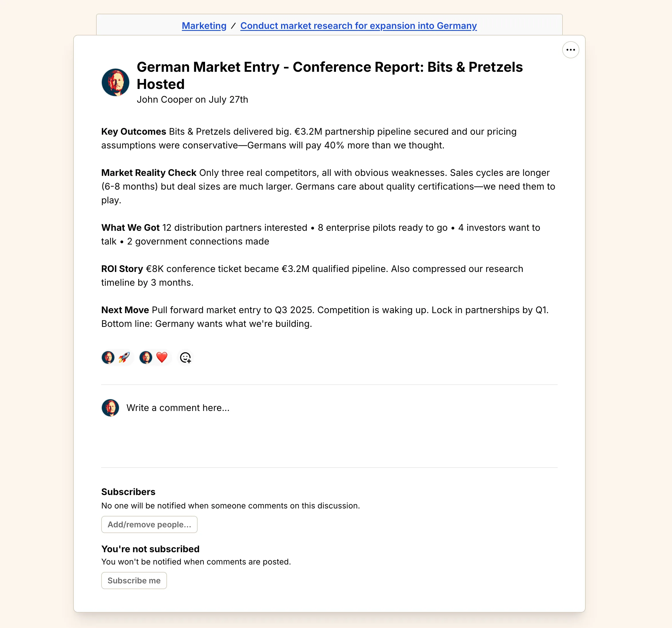Toggle the rocket emoji reaction
The height and width of the screenshot is (628, 672).
click(x=117, y=357)
